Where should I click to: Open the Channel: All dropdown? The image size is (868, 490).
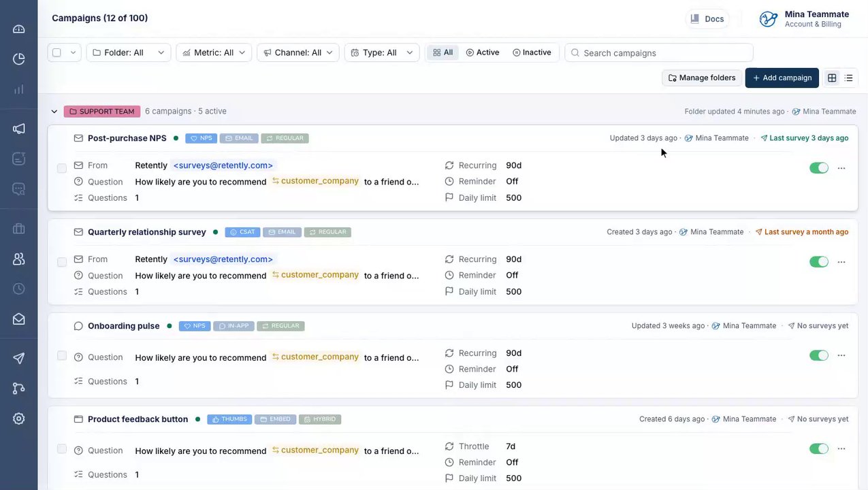pyautogui.click(x=298, y=52)
